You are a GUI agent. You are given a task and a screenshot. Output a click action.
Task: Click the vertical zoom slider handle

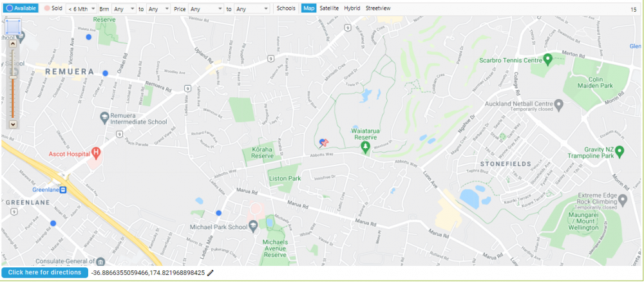[x=13, y=77]
